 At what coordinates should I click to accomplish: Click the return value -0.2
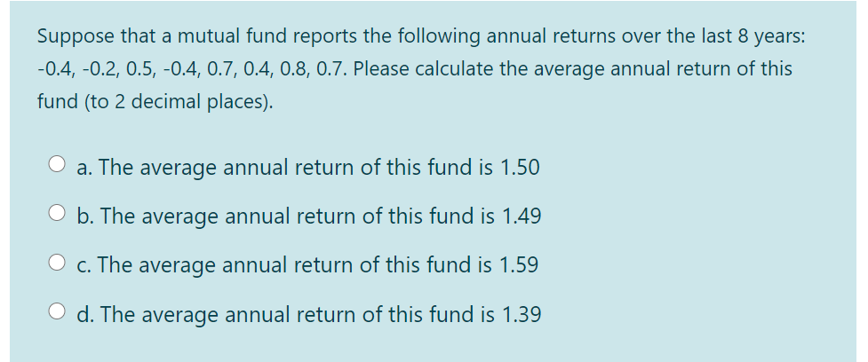point(100,69)
